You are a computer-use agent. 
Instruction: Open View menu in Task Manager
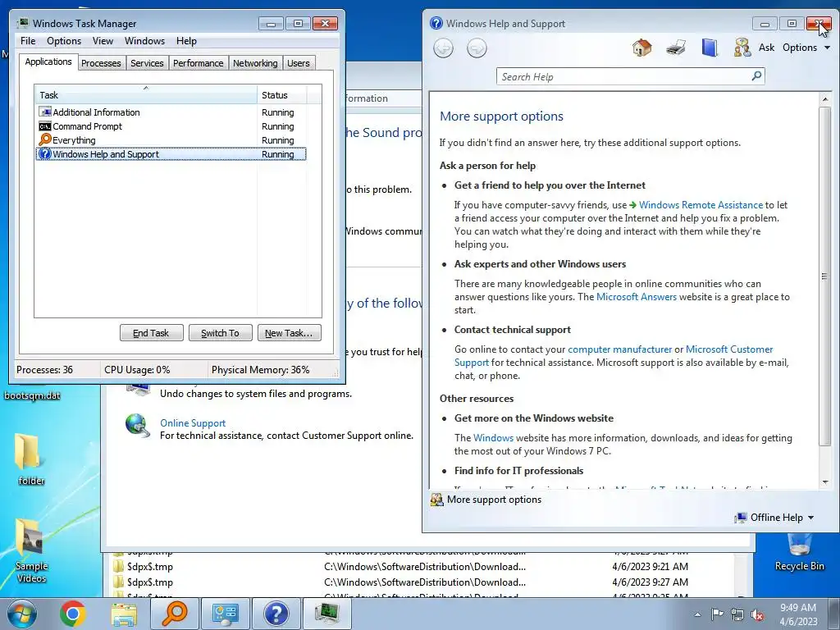click(103, 41)
